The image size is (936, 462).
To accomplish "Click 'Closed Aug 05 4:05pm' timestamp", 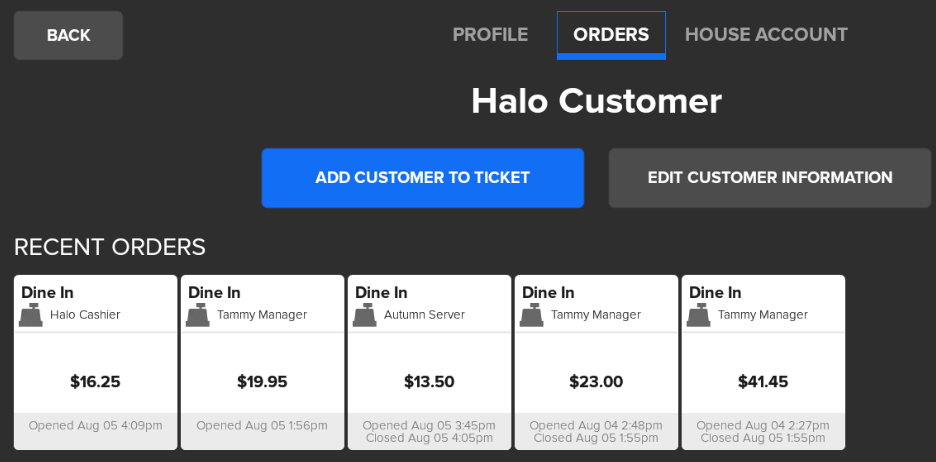I will point(429,438).
